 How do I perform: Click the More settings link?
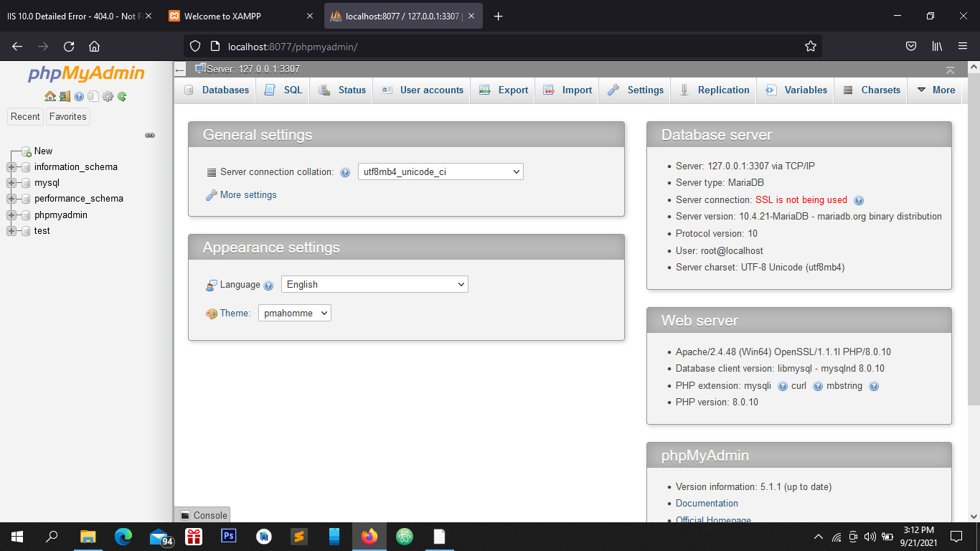click(248, 195)
